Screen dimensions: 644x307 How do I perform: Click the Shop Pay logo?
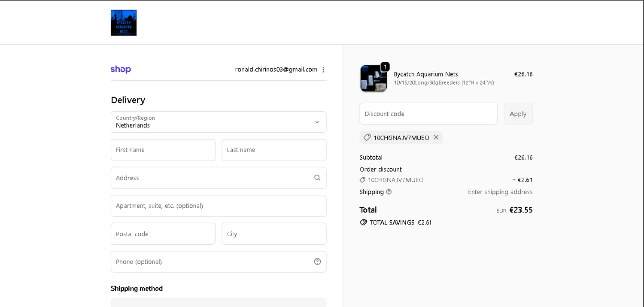tap(121, 70)
